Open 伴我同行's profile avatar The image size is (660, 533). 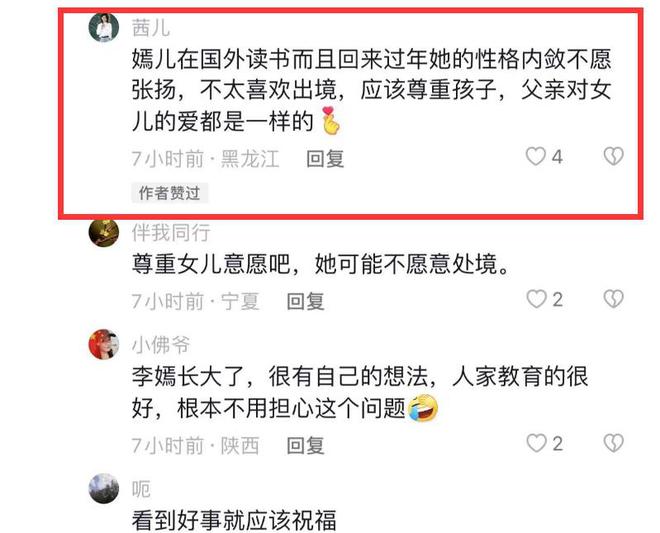[104, 232]
